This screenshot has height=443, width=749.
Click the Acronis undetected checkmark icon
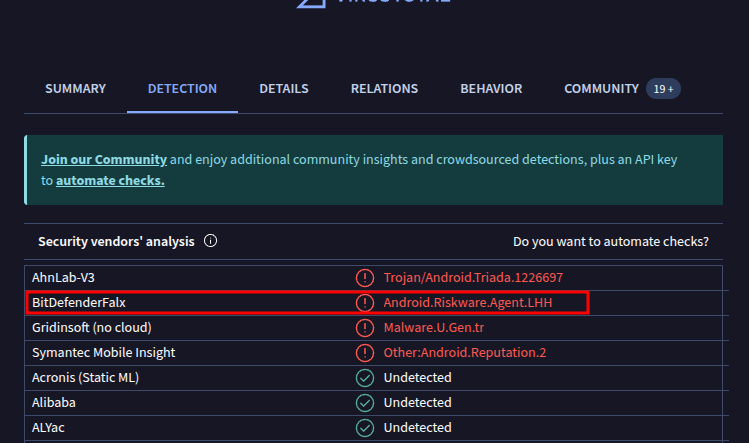pyautogui.click(x=365, y=377)
